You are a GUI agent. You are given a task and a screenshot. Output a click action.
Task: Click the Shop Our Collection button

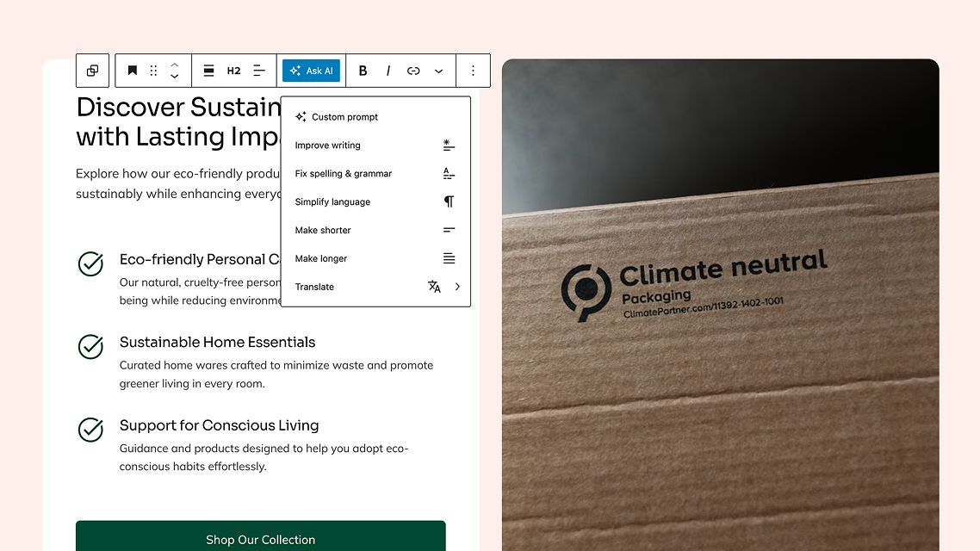pos(260,537)
